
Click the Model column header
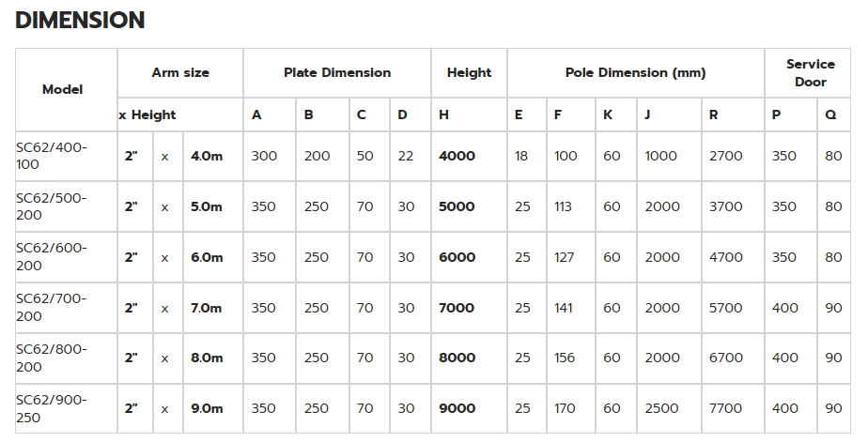[x=63, y=89]
